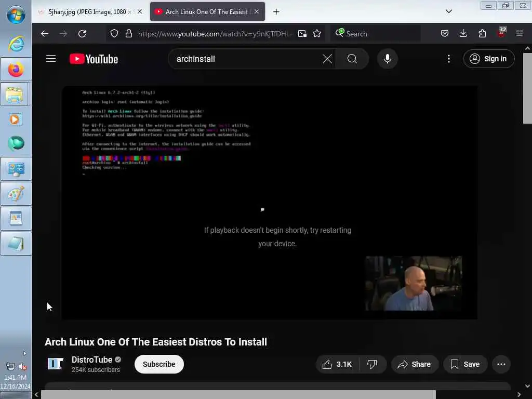Open Windows Start menu orb

coord(16,15)
